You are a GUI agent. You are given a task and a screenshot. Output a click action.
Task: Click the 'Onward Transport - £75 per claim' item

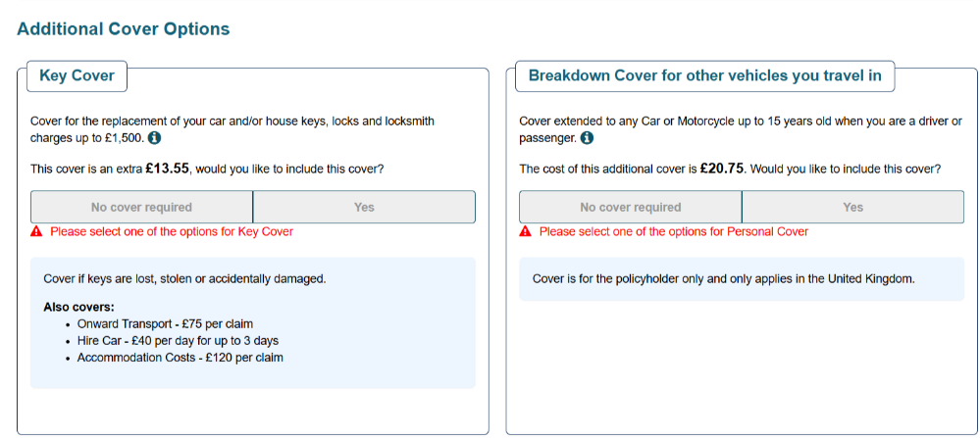tap(165, 324)
